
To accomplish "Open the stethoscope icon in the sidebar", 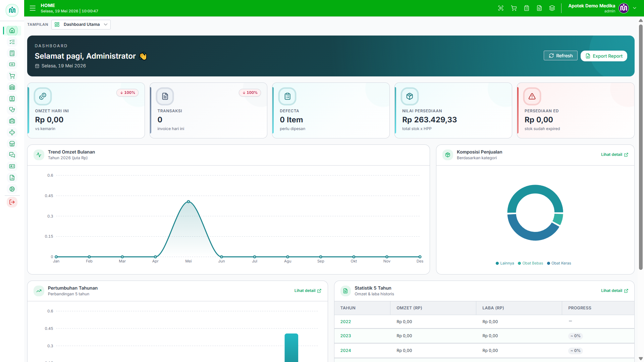I will (x=12, y=110).
